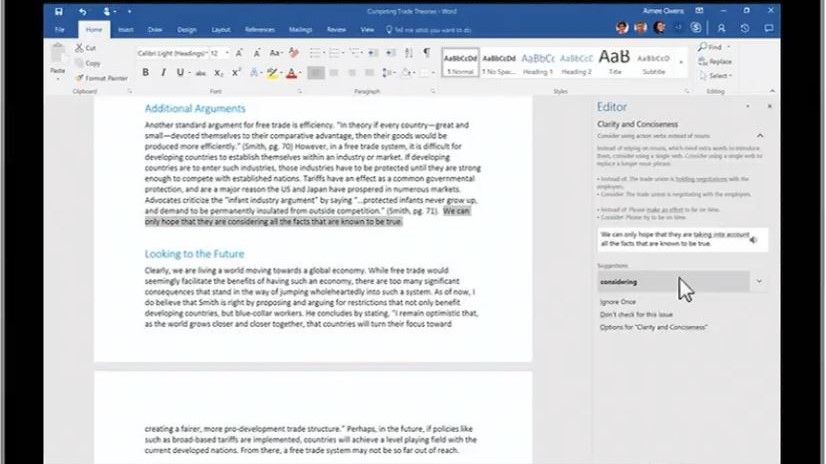The width and height of the screenshot is (826, 464).
Task: Increase font size with Grow Font icon
Action: pos(239,53)
